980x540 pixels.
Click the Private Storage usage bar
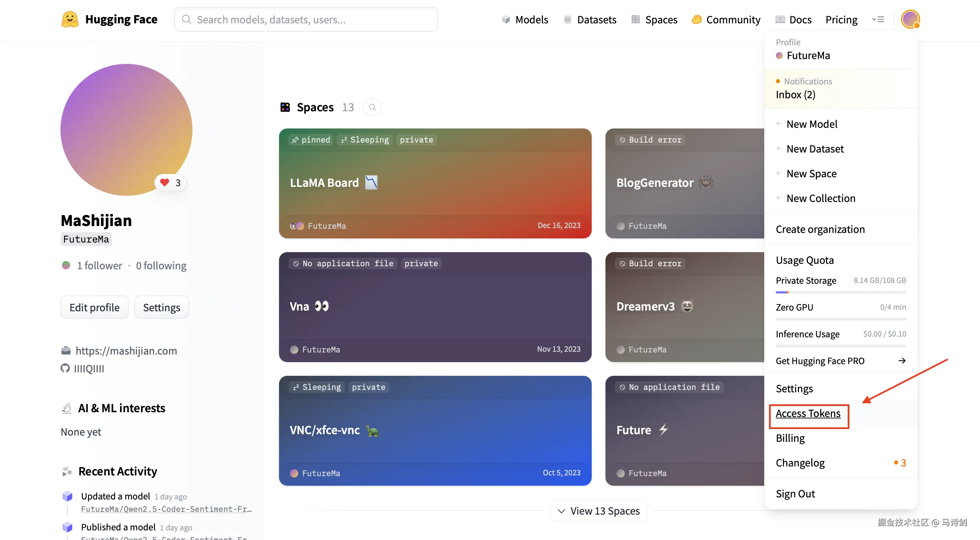841,292
